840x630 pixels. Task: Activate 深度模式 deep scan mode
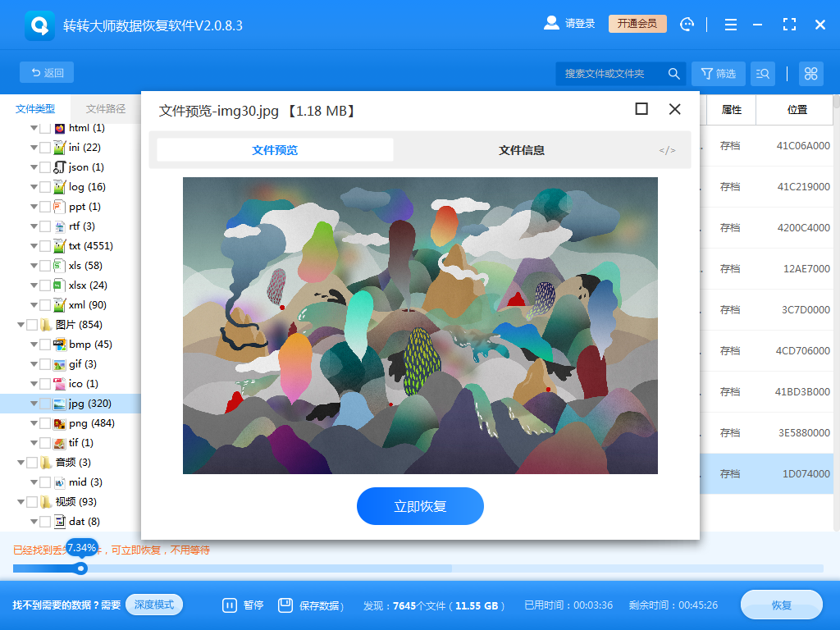click(x=154, y=602)
